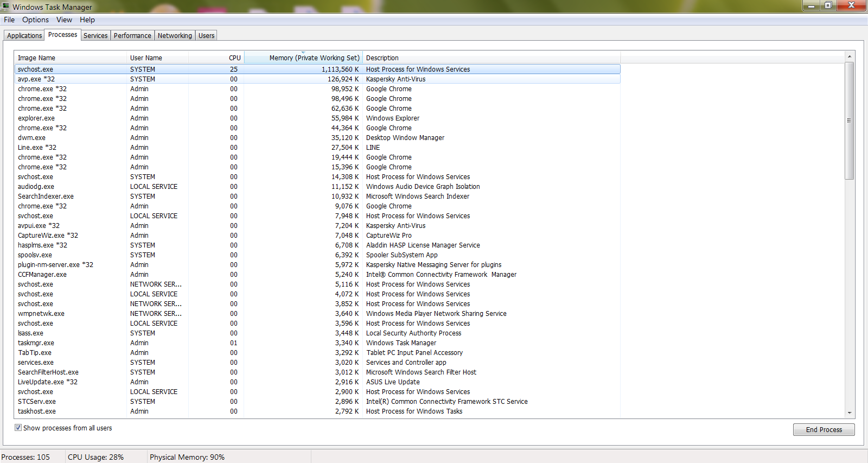
Task: Select the services.exe process
Action: [317, 362]
